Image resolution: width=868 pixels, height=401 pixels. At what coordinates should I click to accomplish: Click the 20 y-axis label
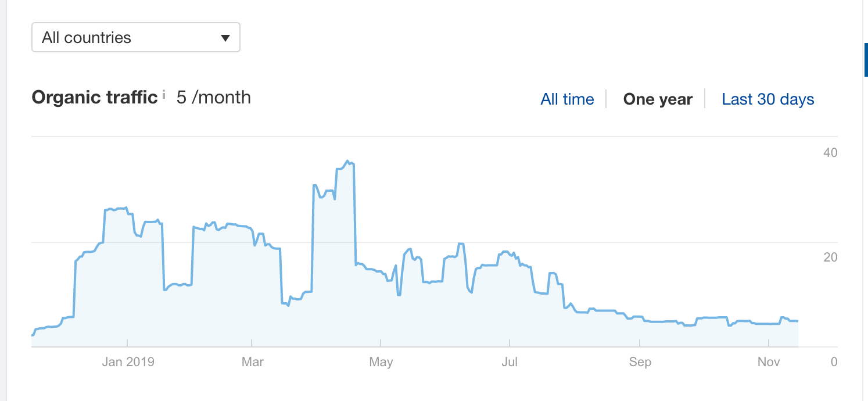pyautogui.click(x=830, y=257)
